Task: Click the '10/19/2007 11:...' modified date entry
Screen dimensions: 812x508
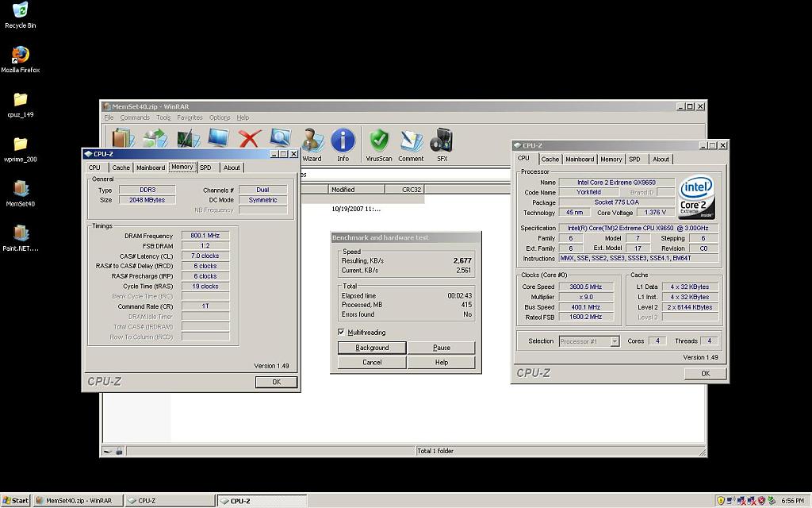Action: coord(356,209)
